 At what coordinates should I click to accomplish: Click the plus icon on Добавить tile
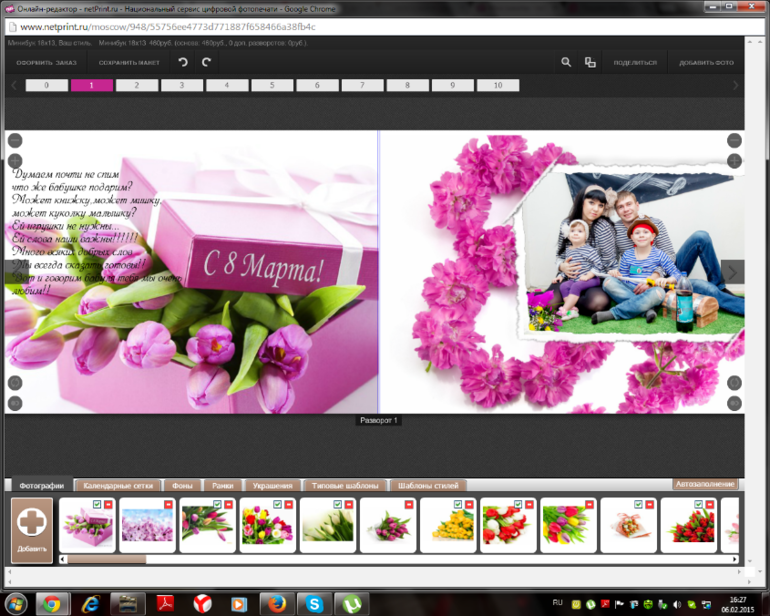(x=31, y=524)
